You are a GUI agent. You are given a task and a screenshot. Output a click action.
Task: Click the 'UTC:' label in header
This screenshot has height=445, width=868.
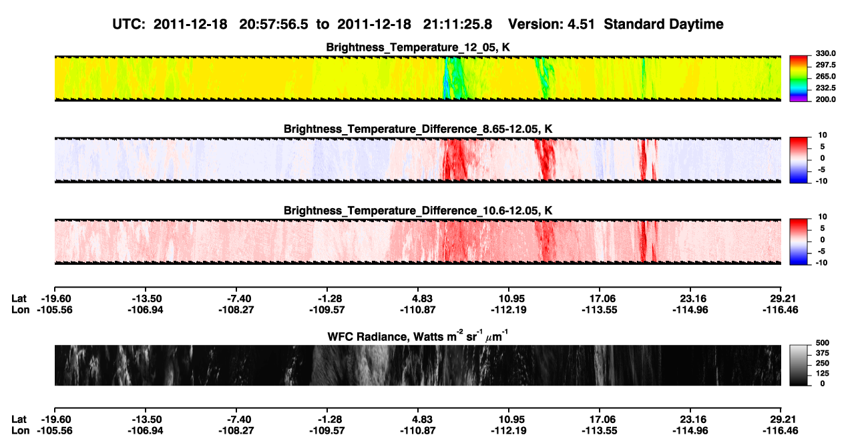[x=130, y=24]
